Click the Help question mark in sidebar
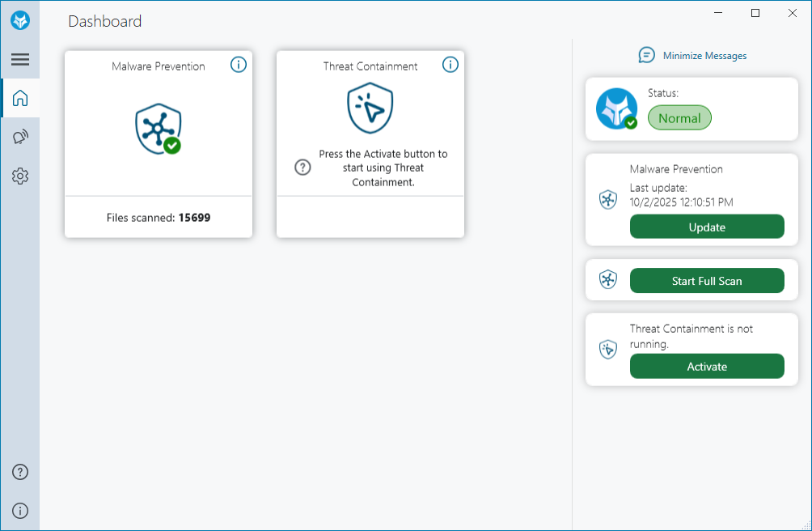 pos(20,472)
